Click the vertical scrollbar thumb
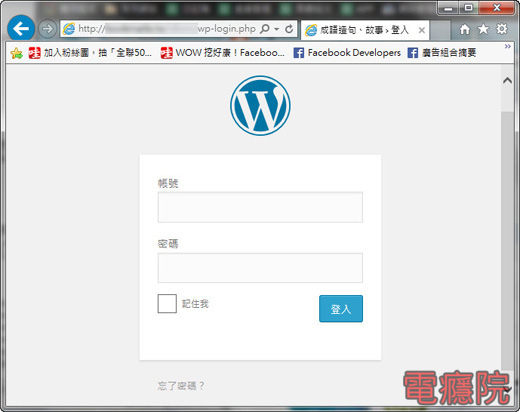 click(507, 241)
